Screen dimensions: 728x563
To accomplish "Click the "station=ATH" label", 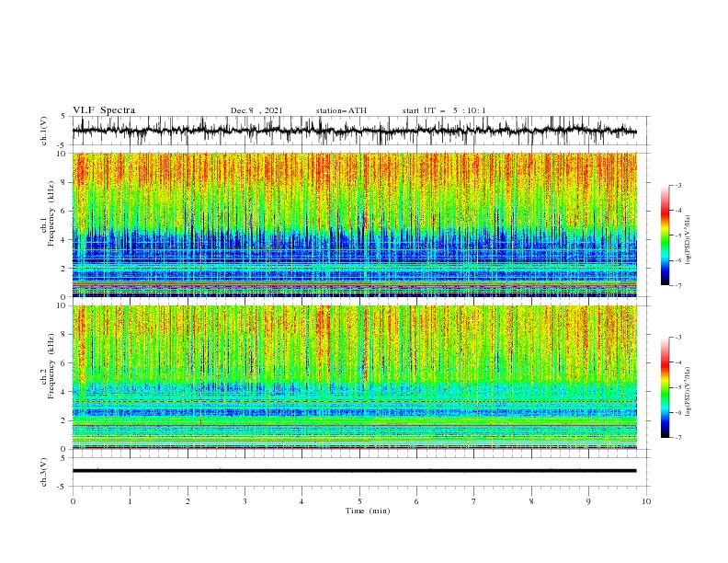I will pos(341,110).
